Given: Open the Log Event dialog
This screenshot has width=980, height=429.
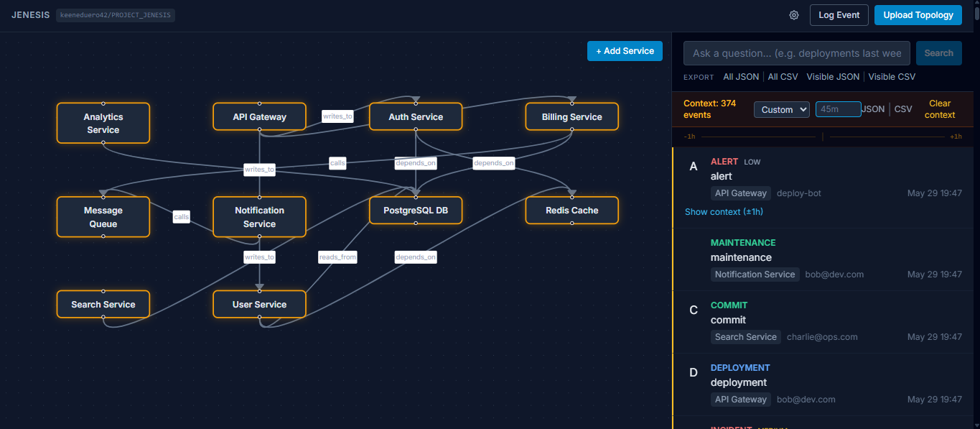Looking at the screenshot, I should tap(839, 15).
